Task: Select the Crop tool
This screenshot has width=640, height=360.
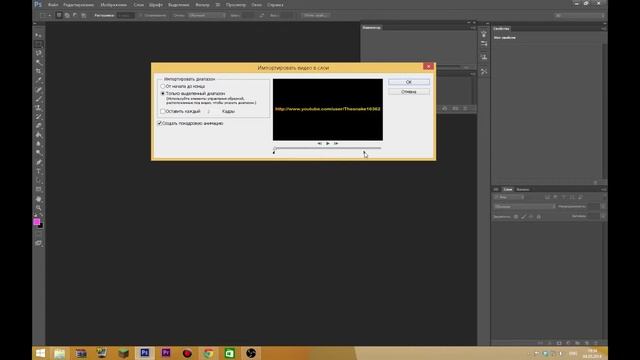Action: point(38,71)
